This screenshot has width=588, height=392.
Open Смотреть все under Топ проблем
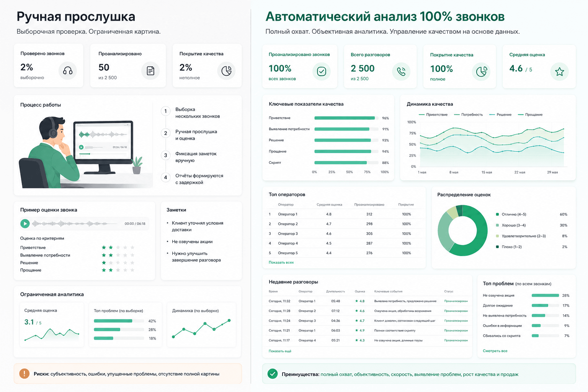[495, 351]
